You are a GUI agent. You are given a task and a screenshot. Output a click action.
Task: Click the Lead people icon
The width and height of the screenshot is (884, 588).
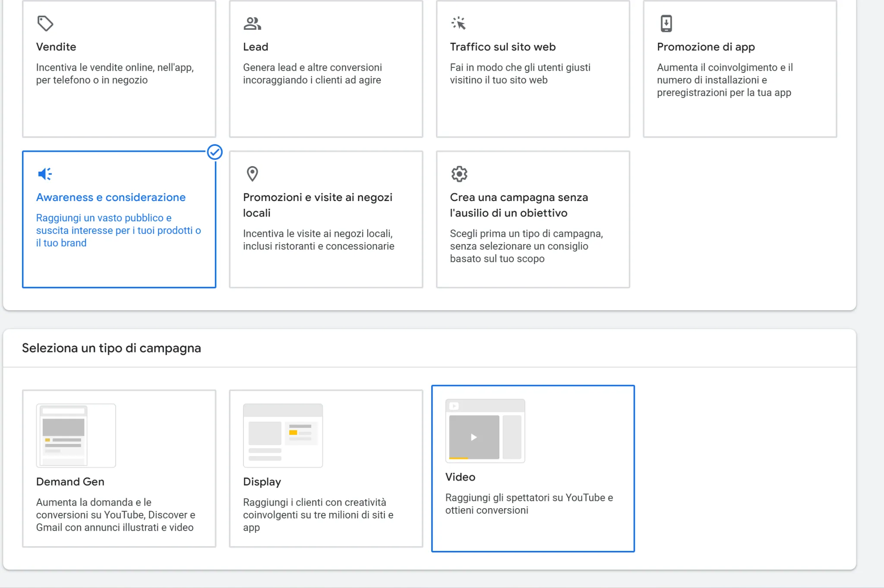point(252,23)
